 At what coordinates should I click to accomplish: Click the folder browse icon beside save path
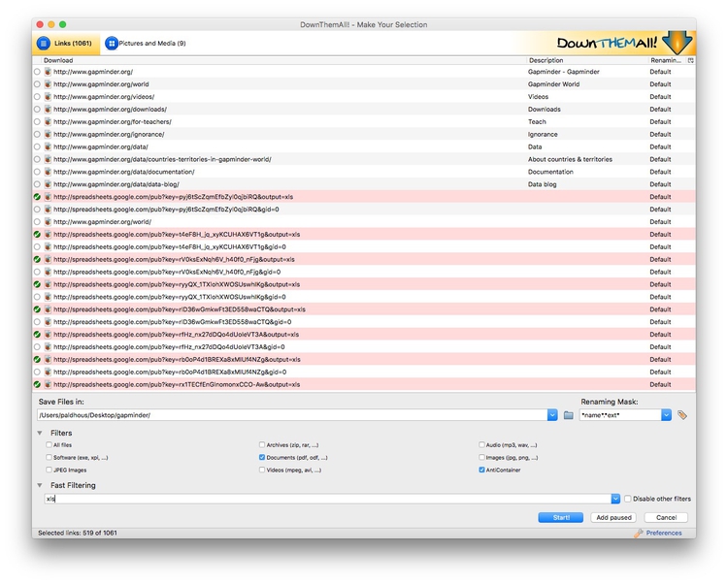click(x=568, y=415)
